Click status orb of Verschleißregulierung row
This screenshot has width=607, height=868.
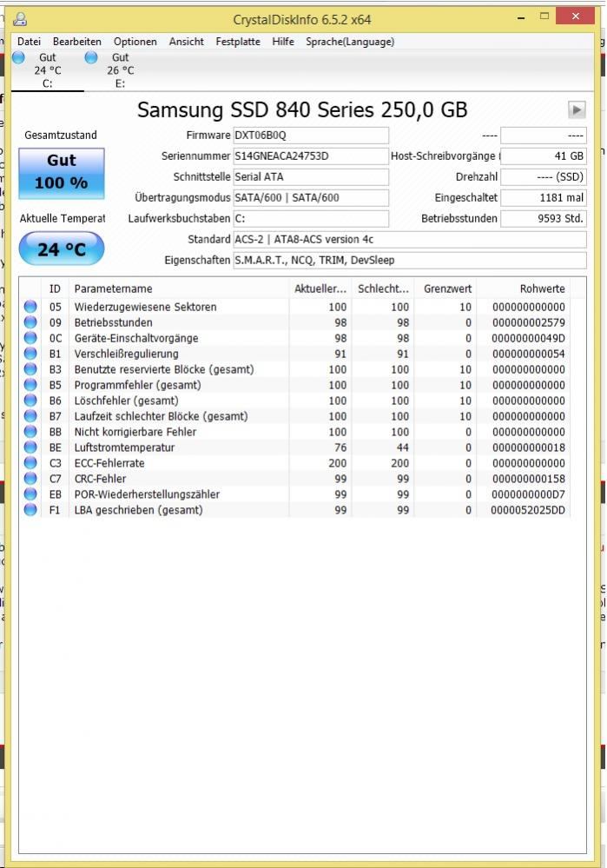point(30,354)
